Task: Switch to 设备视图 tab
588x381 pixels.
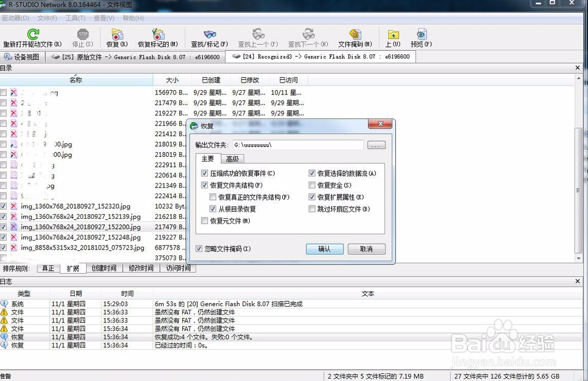Action: point(22,57)
